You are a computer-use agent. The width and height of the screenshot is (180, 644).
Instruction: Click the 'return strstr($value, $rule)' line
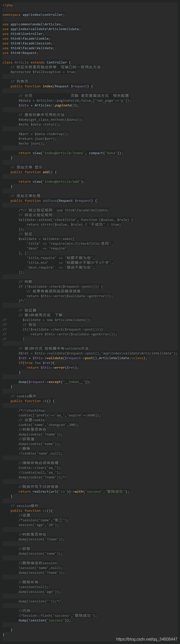(x=74, y=225)
